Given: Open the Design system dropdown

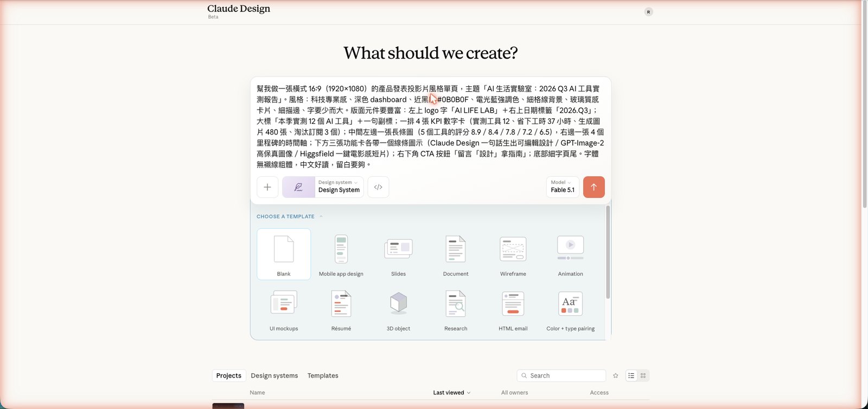Looking at the screenshot, I should click(x=339, y=187).
